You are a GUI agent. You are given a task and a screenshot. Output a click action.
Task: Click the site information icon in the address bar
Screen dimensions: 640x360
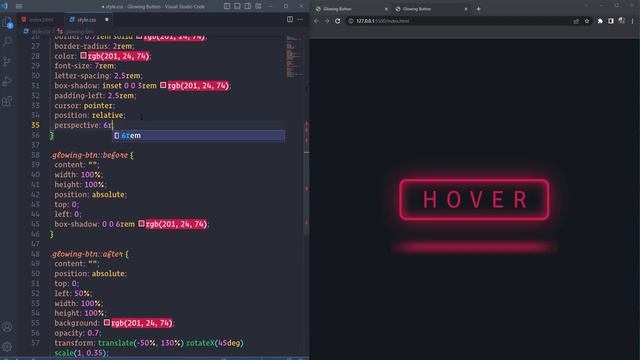(x=351, y=21)
